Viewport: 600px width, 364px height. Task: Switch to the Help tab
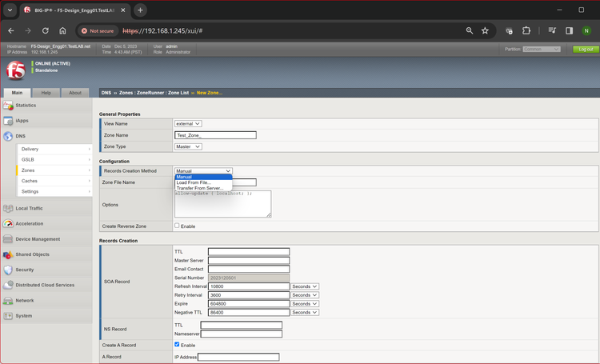click(46, 93)
